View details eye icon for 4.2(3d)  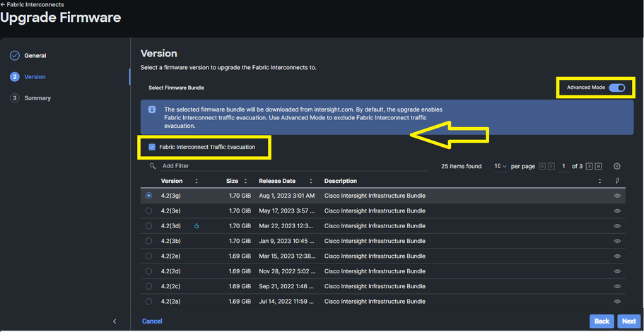pos(617,226)
